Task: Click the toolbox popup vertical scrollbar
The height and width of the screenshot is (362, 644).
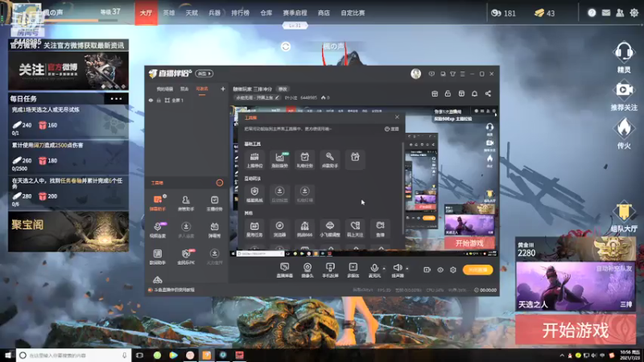Action: 402,189
